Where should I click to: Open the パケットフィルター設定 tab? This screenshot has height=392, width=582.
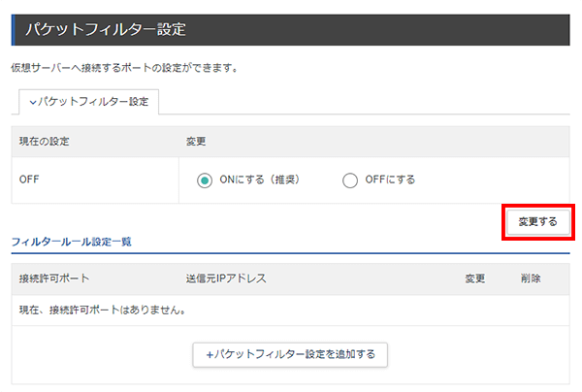[x=88, y=102]
